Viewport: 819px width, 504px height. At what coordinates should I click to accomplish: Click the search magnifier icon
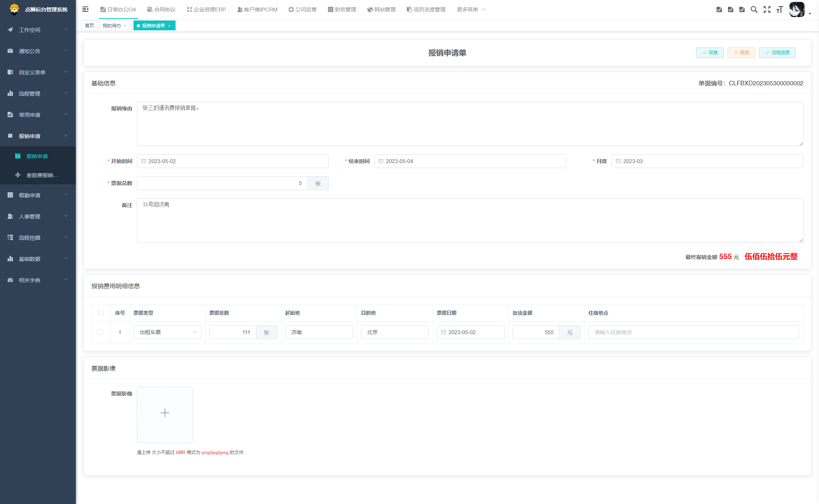pos(754,9)
